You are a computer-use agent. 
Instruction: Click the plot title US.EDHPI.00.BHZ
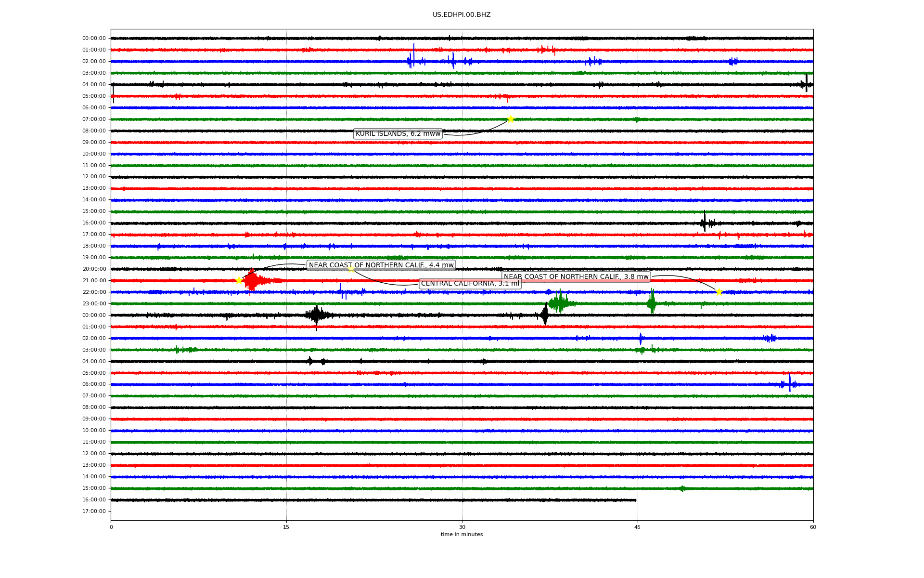[462, 14]
